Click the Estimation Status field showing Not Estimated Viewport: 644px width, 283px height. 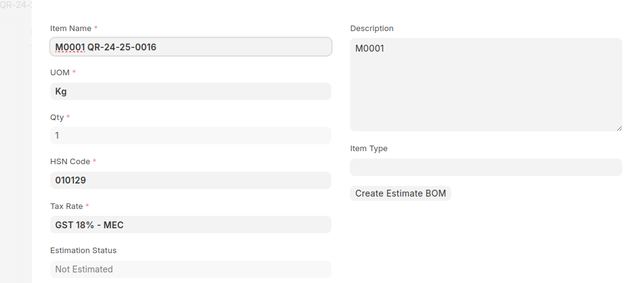coord(190,269)
